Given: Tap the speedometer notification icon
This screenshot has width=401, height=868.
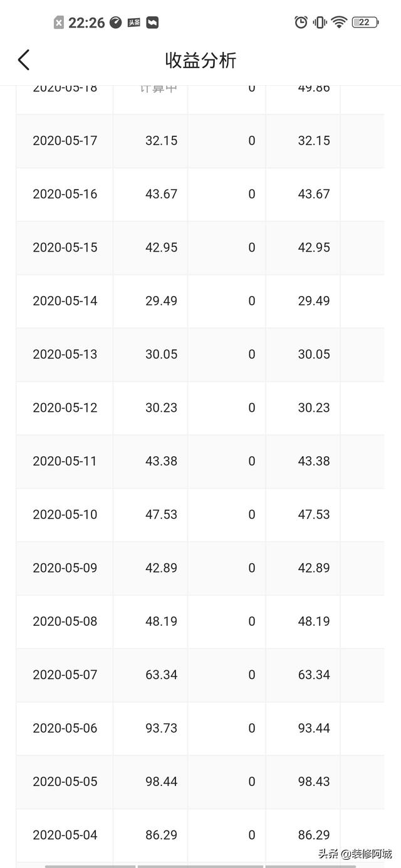Looking at the screenshot, I should pyautogui.click(x=115, y=23).
